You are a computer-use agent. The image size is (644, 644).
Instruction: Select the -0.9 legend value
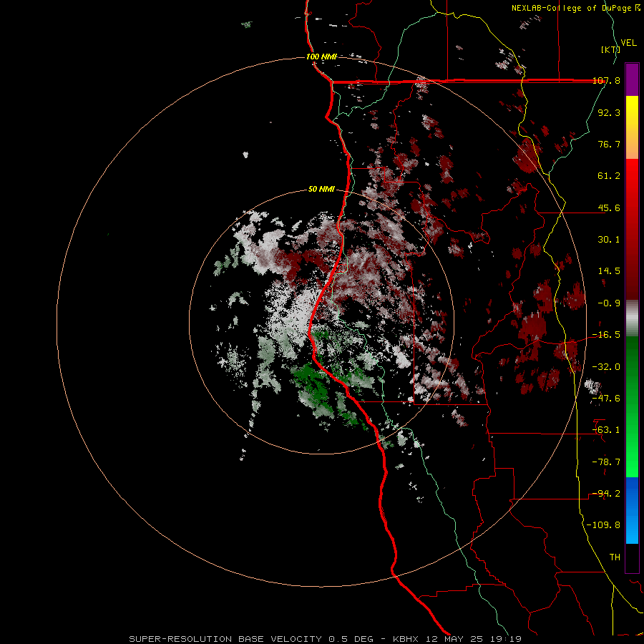coord(609,303)
